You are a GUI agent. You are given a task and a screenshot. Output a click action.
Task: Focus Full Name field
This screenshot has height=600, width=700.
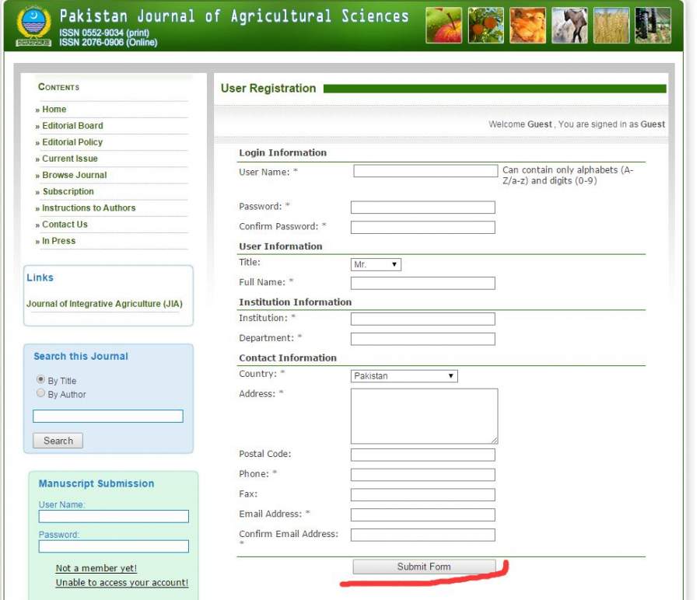pos(423,283)
